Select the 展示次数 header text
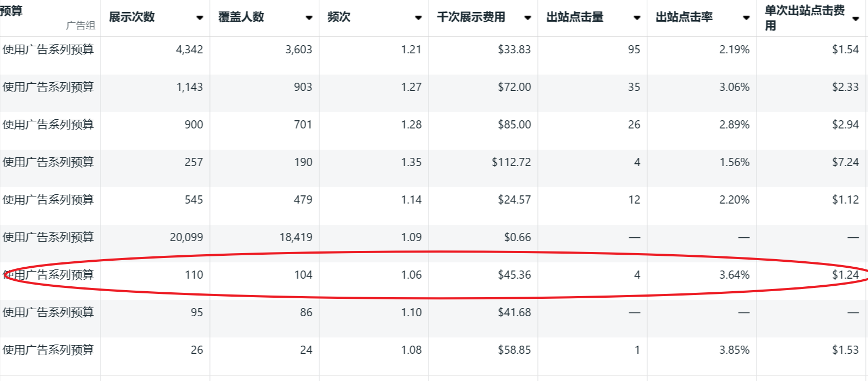Screen dimensions: 868x381 click(x=132, y=17)
